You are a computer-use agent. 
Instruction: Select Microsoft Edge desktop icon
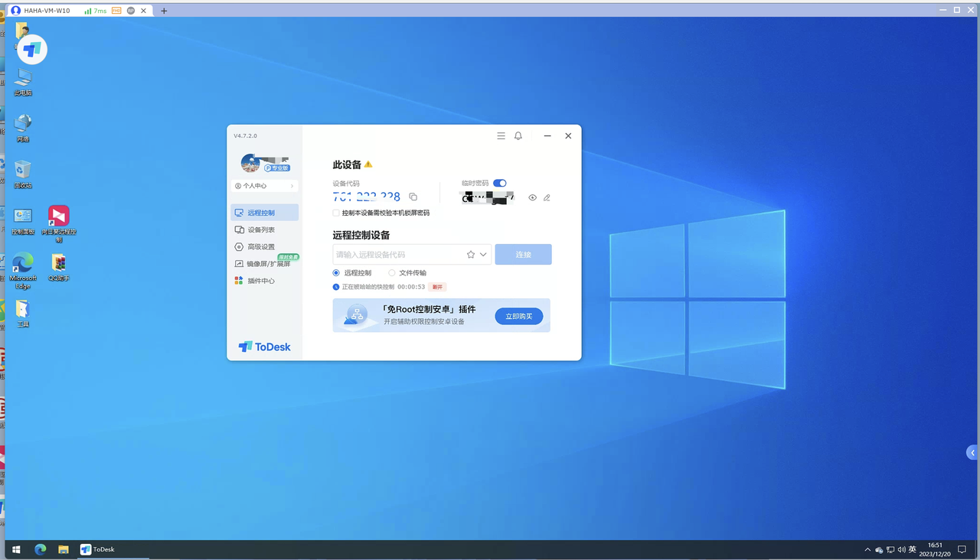[x=23, y=271]
